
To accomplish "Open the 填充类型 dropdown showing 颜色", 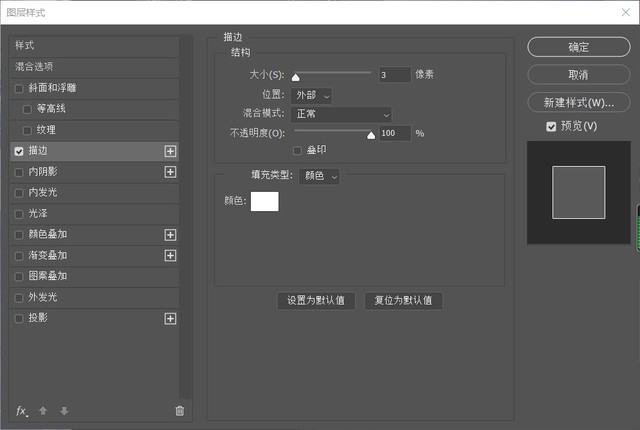I will (320, 176).
